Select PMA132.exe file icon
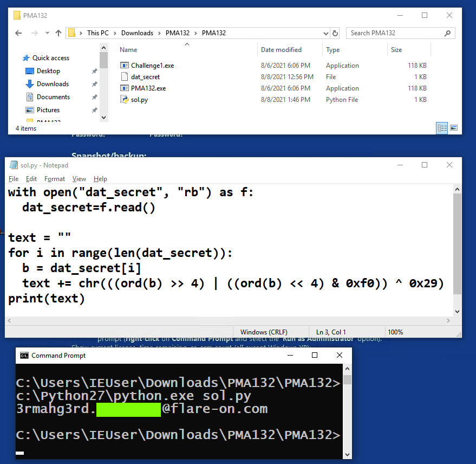Screen dimensions: 476x464 click(125, 88)
